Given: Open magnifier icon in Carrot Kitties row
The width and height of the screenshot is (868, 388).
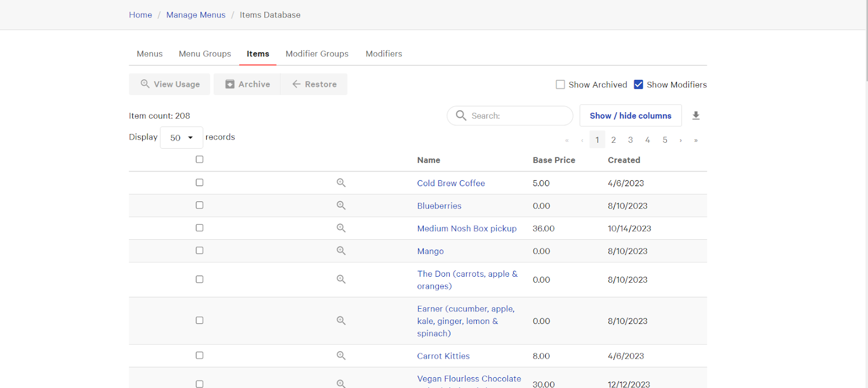Looking at the screenshot, I should point(341,356).
